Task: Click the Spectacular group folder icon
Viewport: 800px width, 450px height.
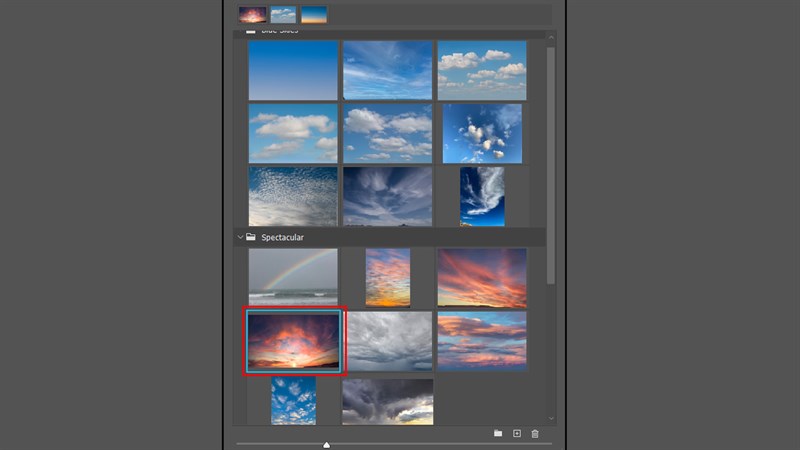Action: click(x=251, y=237)
